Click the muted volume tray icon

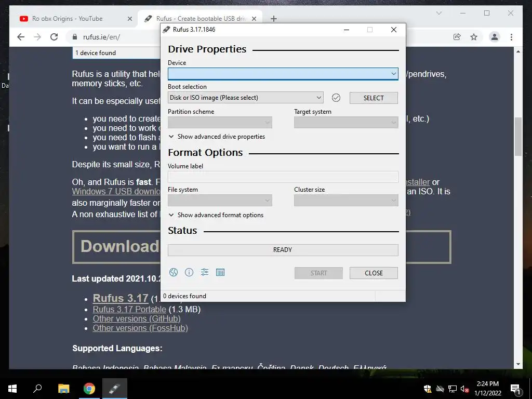pyautogui.click(x=464, y=389)
